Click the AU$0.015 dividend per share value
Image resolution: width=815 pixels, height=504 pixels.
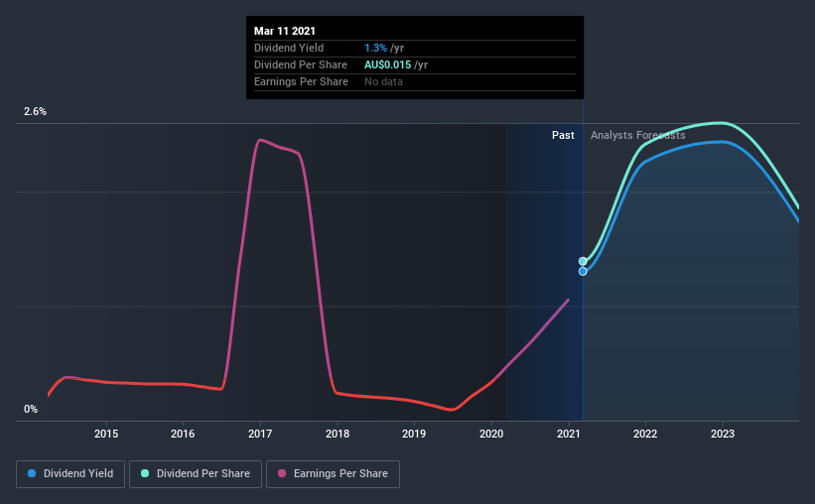click(x=388, y=64)
